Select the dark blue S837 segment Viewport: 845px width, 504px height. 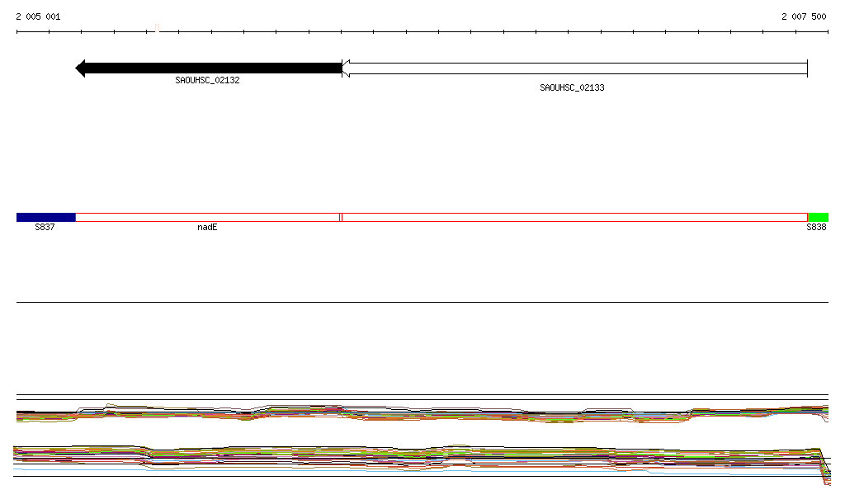click(x=46, y=218)
